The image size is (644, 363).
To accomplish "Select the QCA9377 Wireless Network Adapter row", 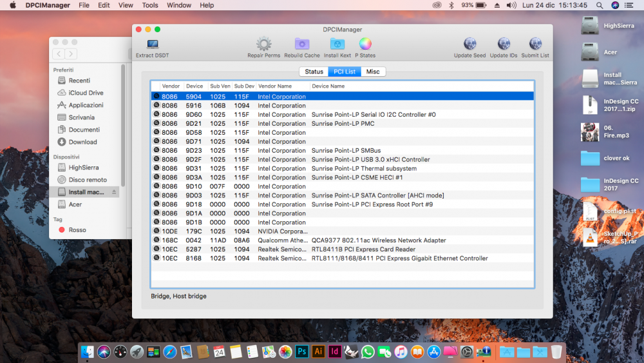I will pos(343,240).
